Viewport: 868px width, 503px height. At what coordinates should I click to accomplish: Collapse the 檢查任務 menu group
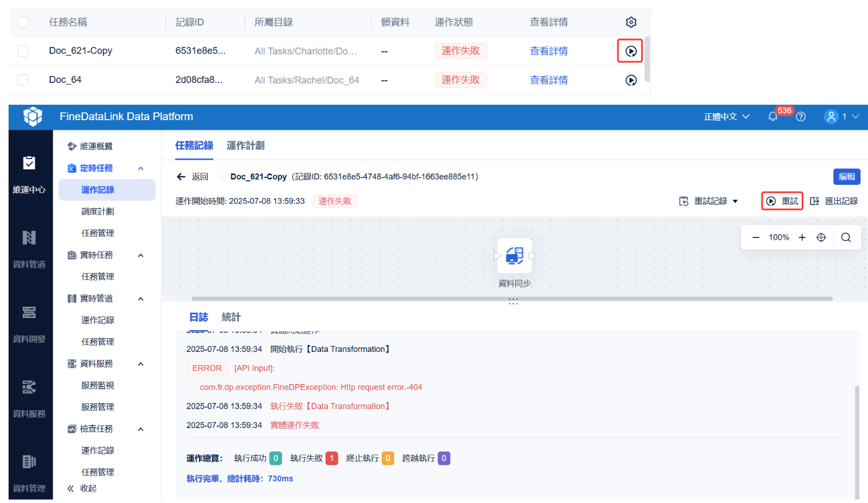[x=141, y=429]
